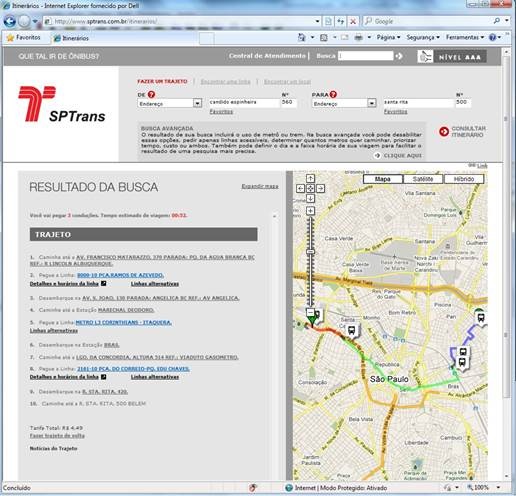
Task: Open the Google search provider dropdown arrow
Action: pos(507,21)
